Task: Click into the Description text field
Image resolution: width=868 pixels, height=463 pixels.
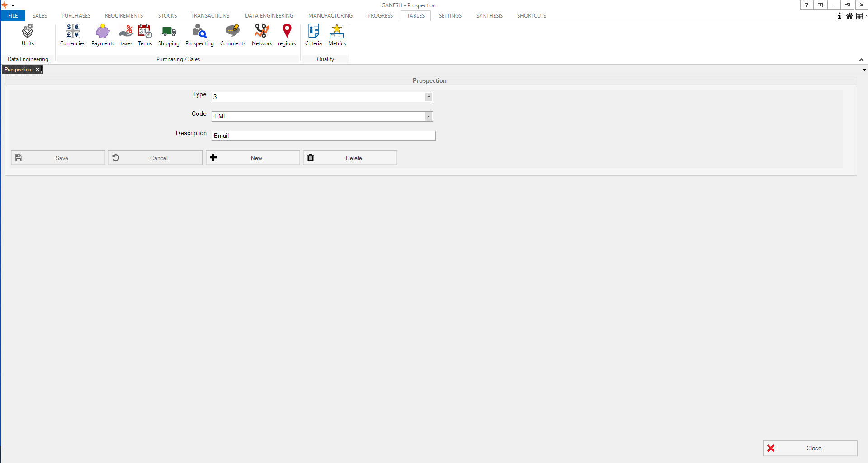Action: point(323,136)
